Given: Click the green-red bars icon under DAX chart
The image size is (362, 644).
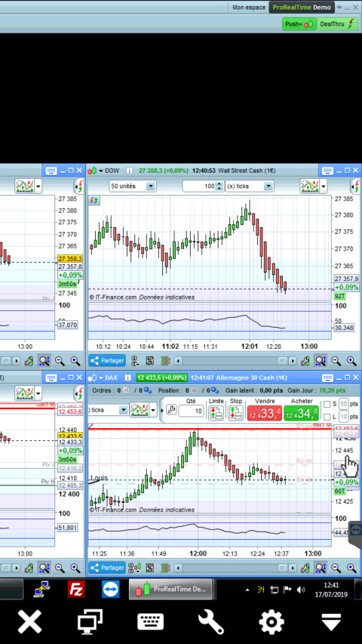Looking at the screenshot, I should tap(165, 568).
